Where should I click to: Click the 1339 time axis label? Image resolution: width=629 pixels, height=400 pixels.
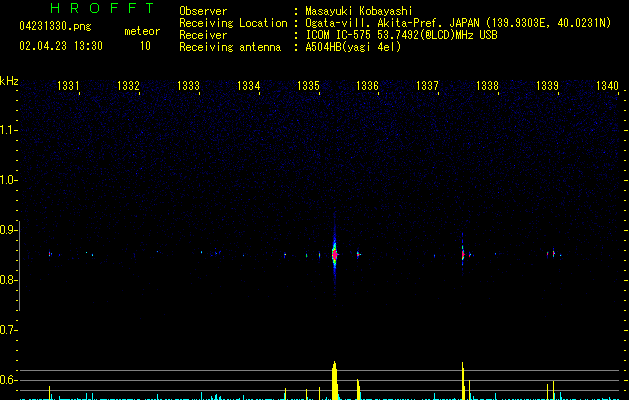point(547,86)
